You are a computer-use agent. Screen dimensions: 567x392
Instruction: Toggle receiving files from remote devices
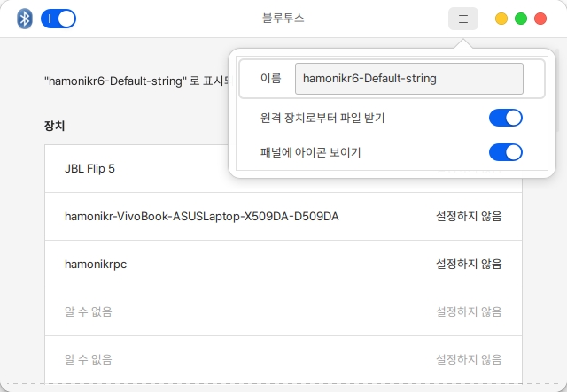[505, 118]
